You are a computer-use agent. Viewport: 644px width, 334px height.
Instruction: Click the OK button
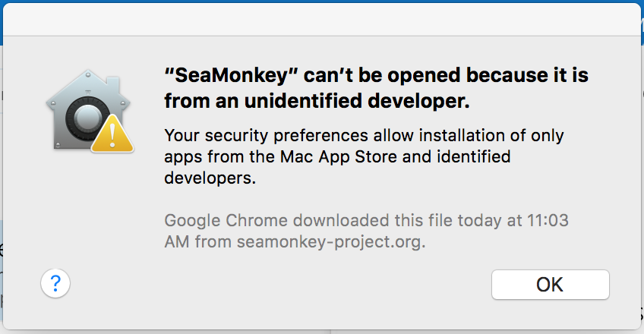551,285
